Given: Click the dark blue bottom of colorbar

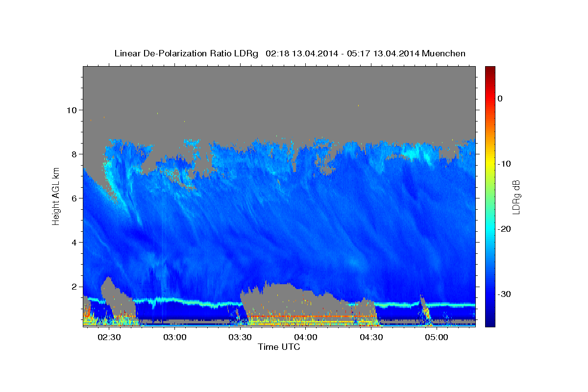Looking at the screenshot, I should point(490,322).
